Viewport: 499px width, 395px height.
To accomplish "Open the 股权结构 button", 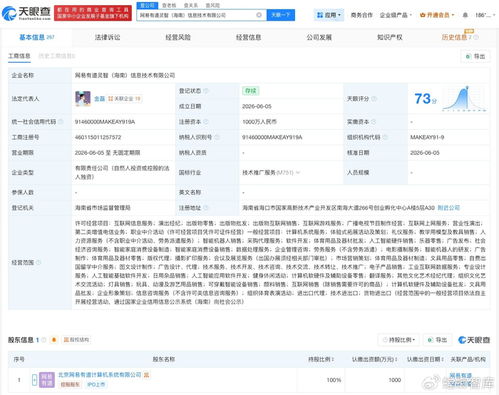I will [x=76, y=340].
